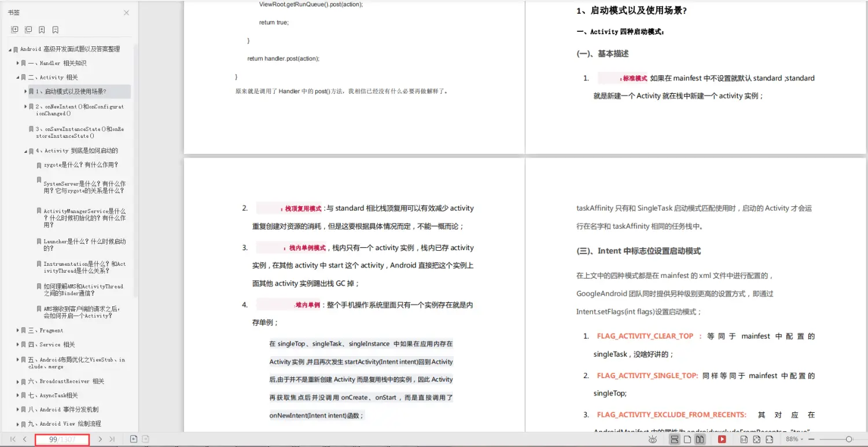Screen dimensions: 868x447
Task: Click heading (一)、基本描述 in document
Action: (x=602, y=54)
